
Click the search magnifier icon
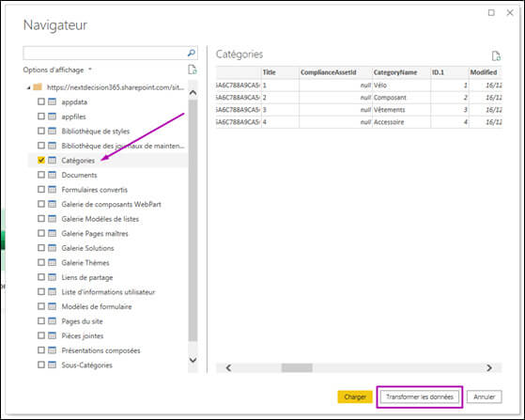[192, 53]
